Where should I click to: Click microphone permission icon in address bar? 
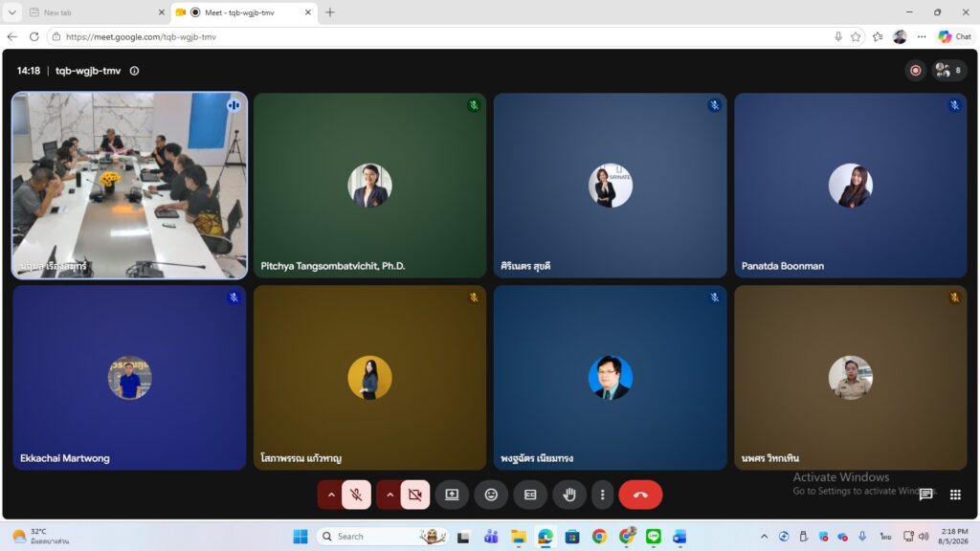pos(838,37)
